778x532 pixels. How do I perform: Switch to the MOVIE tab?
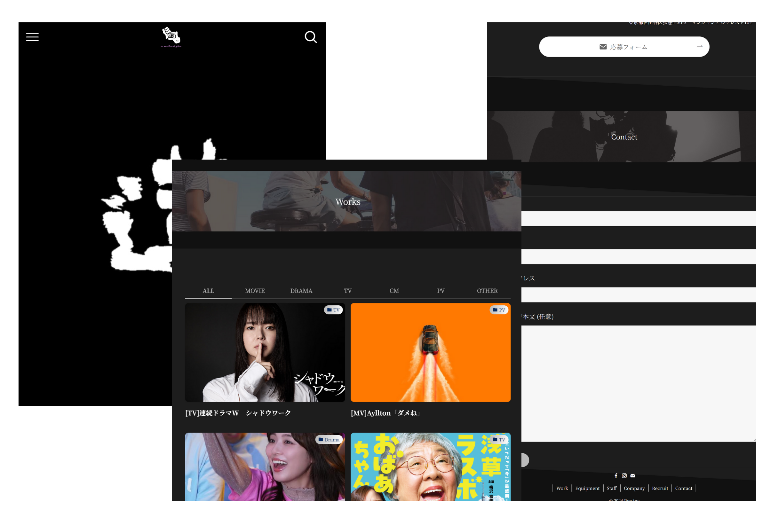point(255,291)
